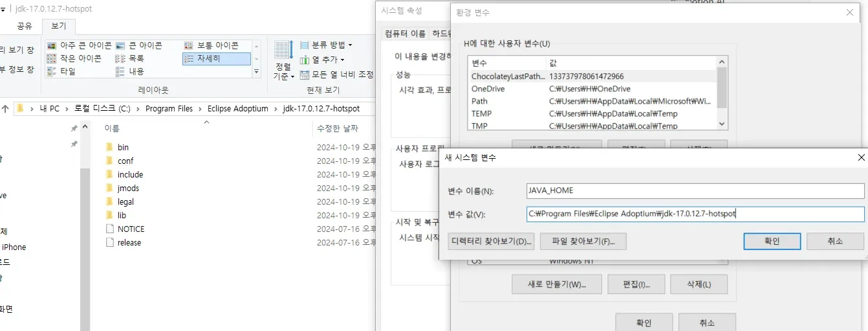Image resolution: width=868 pixels, height=331 pixels.
Task: Expand the layout gallery's More arrow
Action: (257, 72)
